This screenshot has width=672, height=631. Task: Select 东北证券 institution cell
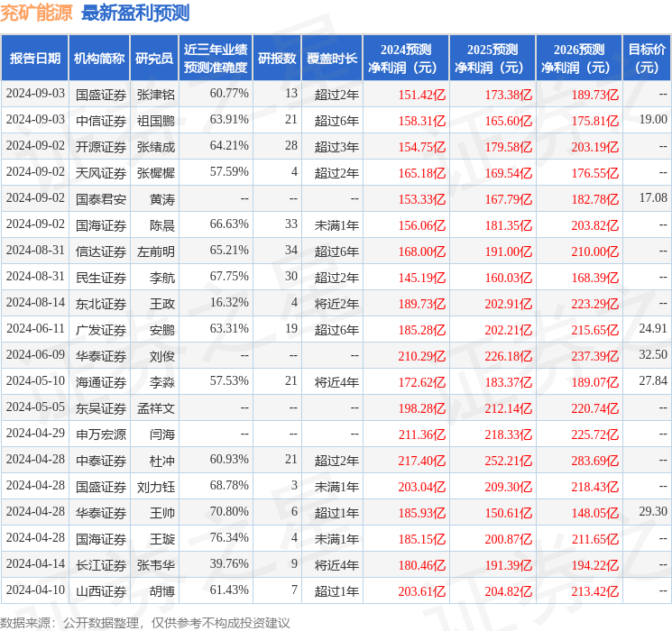[101, 304]
